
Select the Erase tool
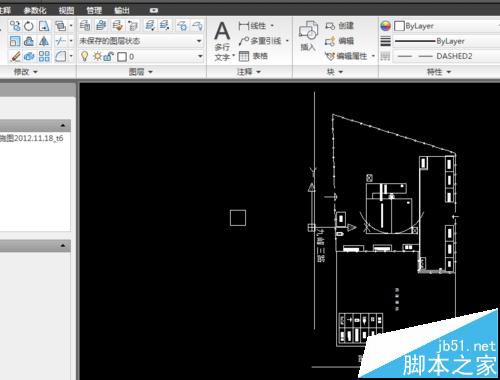[15, 56]
